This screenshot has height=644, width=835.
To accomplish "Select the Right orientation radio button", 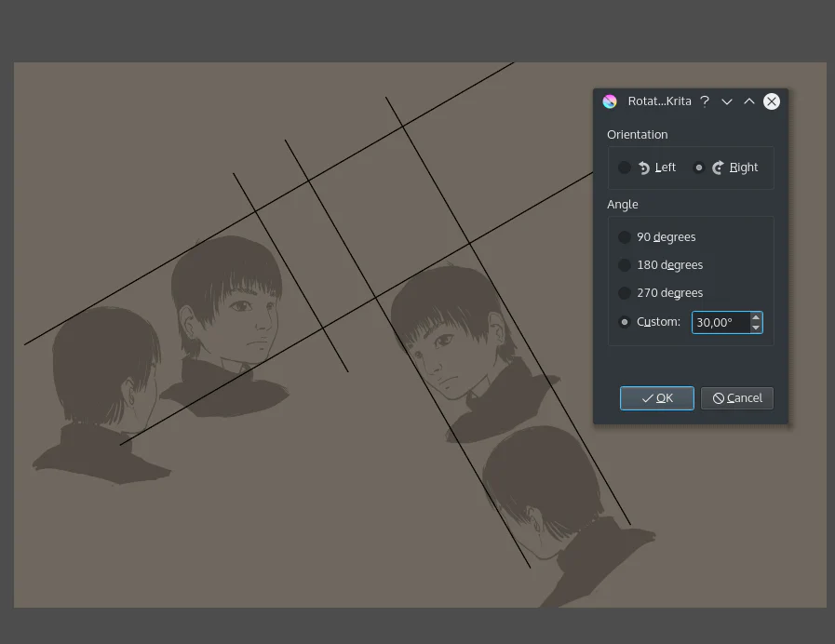I will pos(699,168).
